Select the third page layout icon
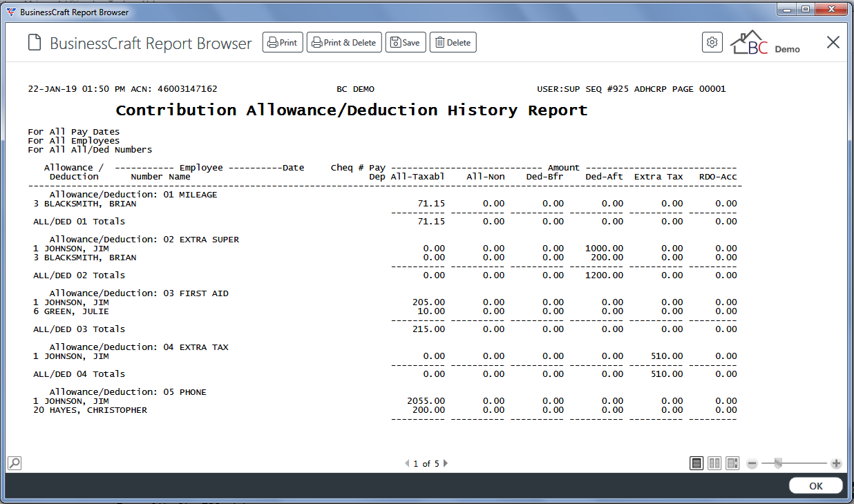854x504 pixels. point(732,463)
